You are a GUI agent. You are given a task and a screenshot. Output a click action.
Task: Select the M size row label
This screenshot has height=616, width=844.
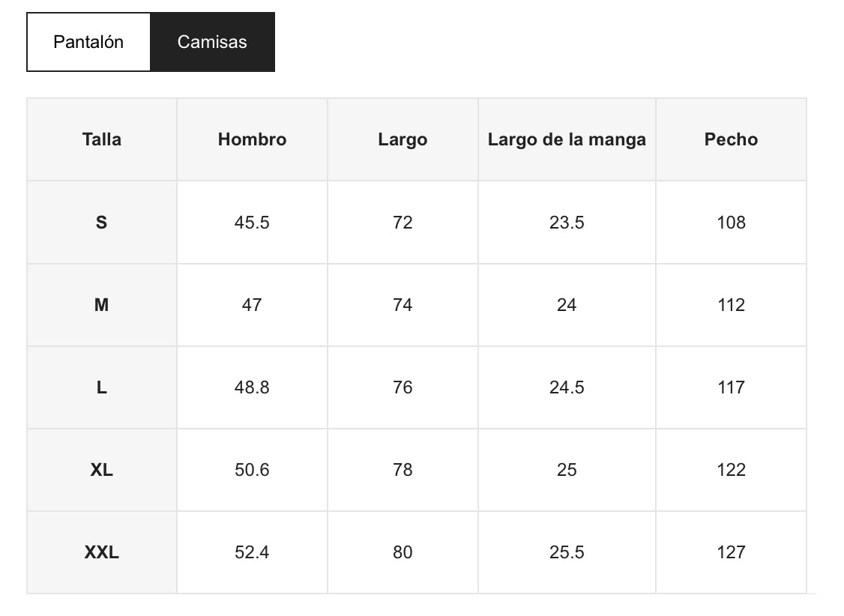pos(102,305)
